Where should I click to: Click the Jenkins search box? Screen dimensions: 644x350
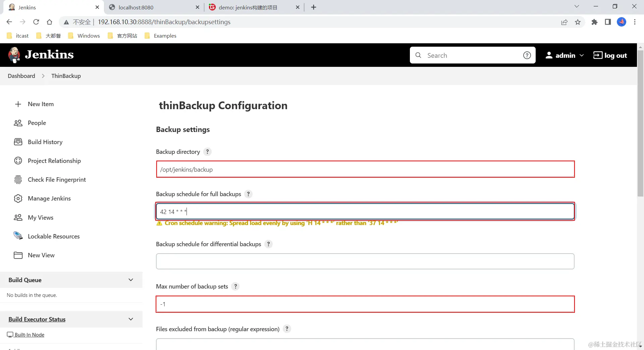click(x=473, y=55)
